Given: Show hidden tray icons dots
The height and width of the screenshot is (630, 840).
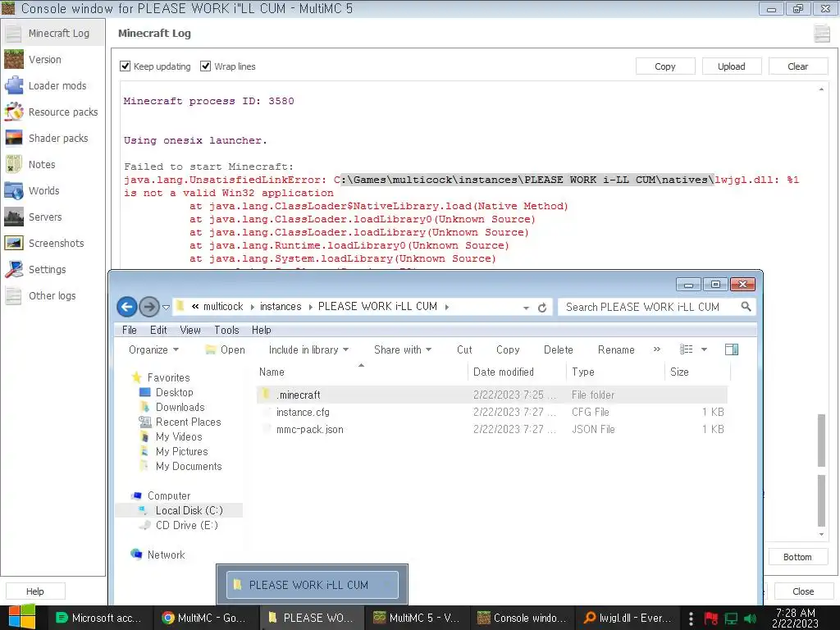Looking at the screenshot, I should (691, 619).
